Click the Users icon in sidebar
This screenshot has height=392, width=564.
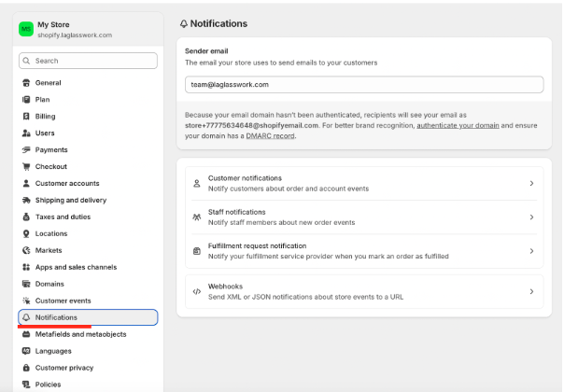click(25, 133)
